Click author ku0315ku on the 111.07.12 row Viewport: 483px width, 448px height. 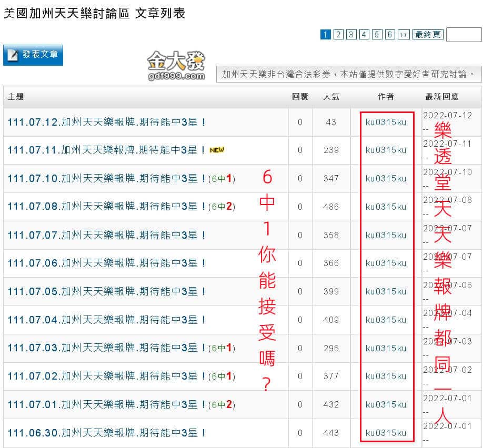click(386, 122)
